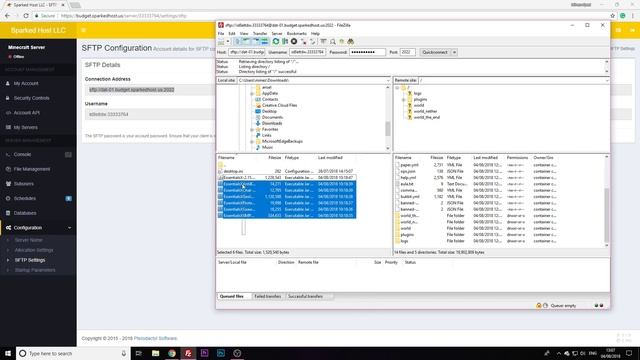Click the Console sidebar icon
The image size is (640, 360).
point(8,154)
